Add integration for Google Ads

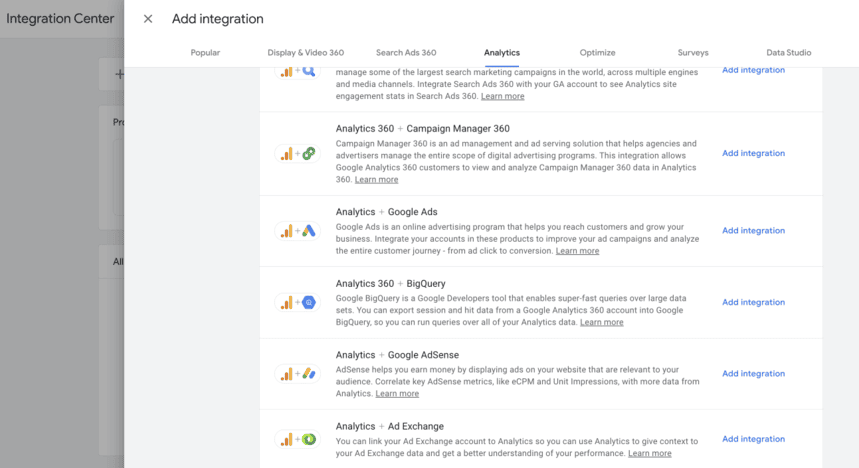click(x=753, y=231)
